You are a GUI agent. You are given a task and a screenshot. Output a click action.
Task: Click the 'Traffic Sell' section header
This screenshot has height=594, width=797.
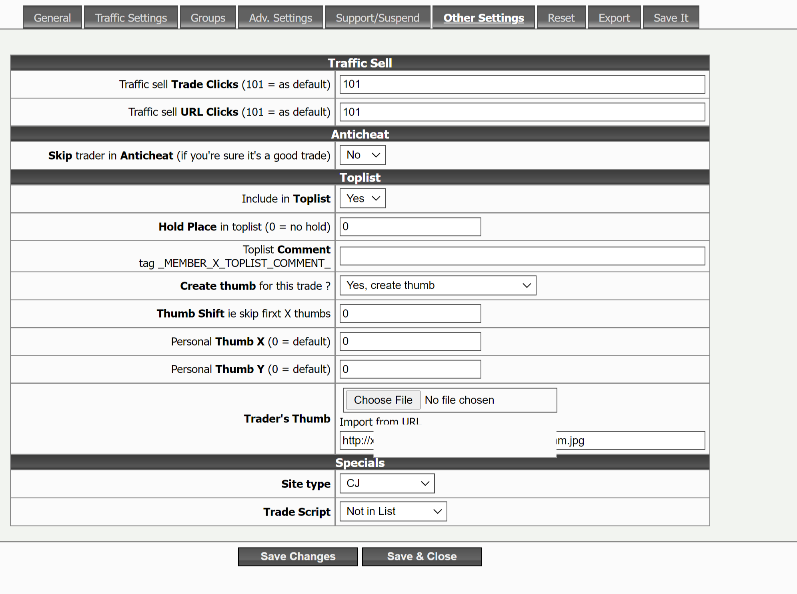(360, 63)
